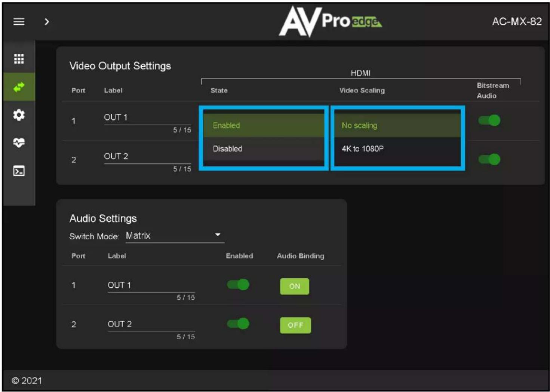This screenshot has width=550, height=392.
Task: Open the Switch Mode Matrix dropdown
Action: (175, 236)
